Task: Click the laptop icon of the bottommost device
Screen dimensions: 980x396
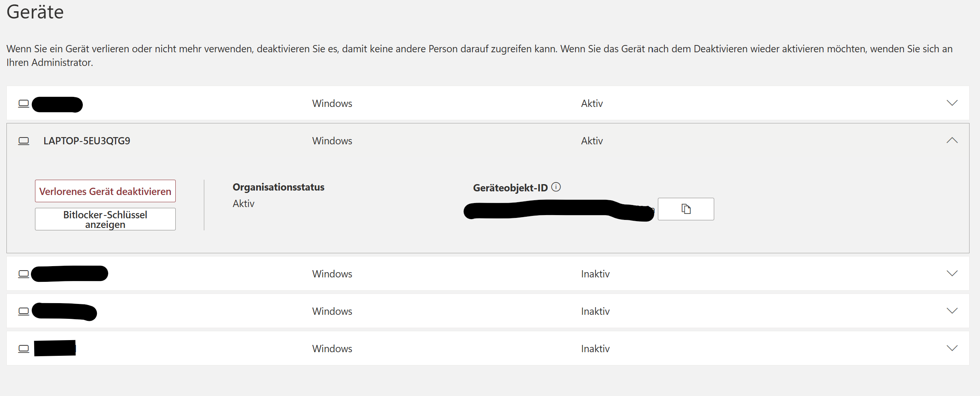Action: pyautogui.click(x=24, y=349)
